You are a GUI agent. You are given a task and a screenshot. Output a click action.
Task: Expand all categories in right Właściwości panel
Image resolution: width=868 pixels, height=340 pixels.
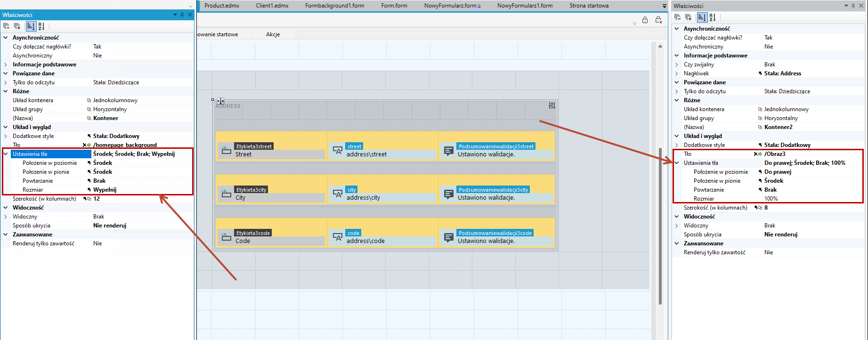click(689, 17)
